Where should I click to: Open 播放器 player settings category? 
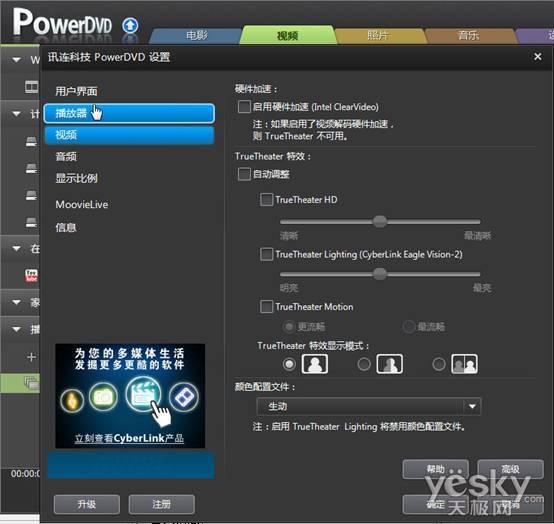click(x=129, y=113)
